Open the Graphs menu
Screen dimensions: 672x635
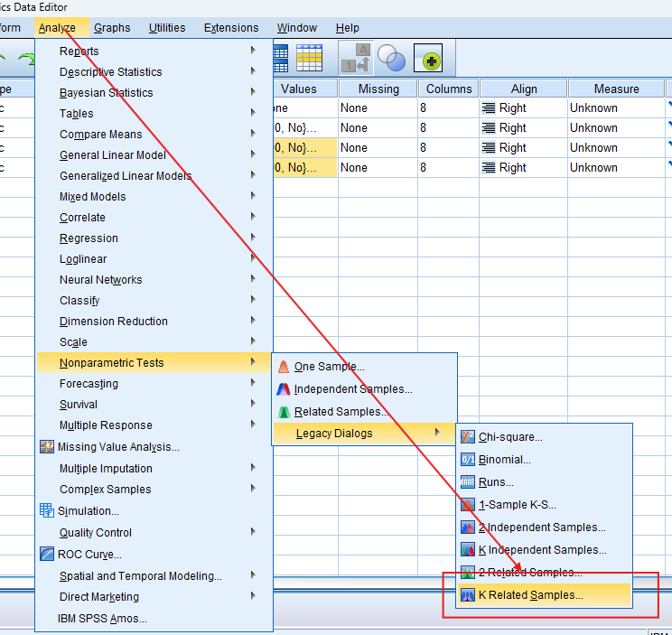tap(112, 28)
